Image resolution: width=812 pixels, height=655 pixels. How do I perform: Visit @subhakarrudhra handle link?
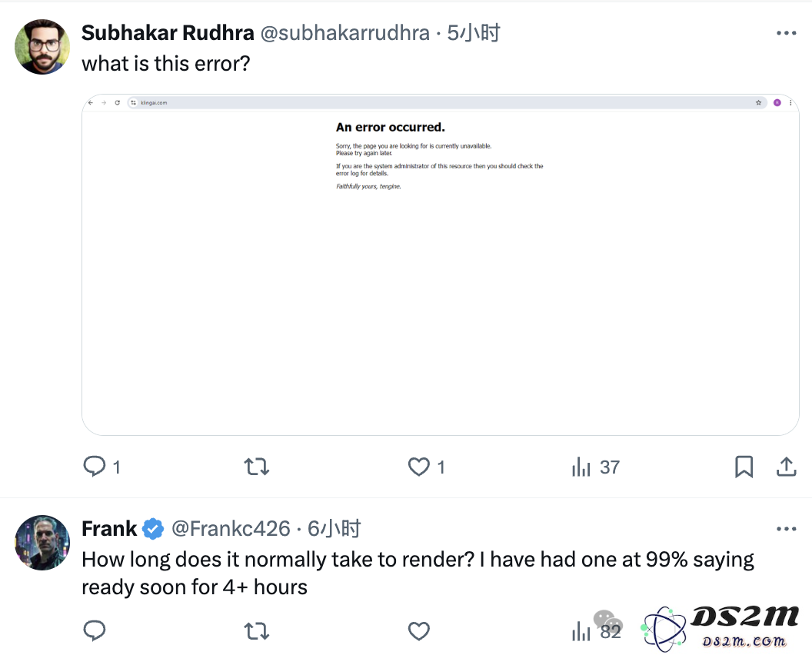click(345, 32)
